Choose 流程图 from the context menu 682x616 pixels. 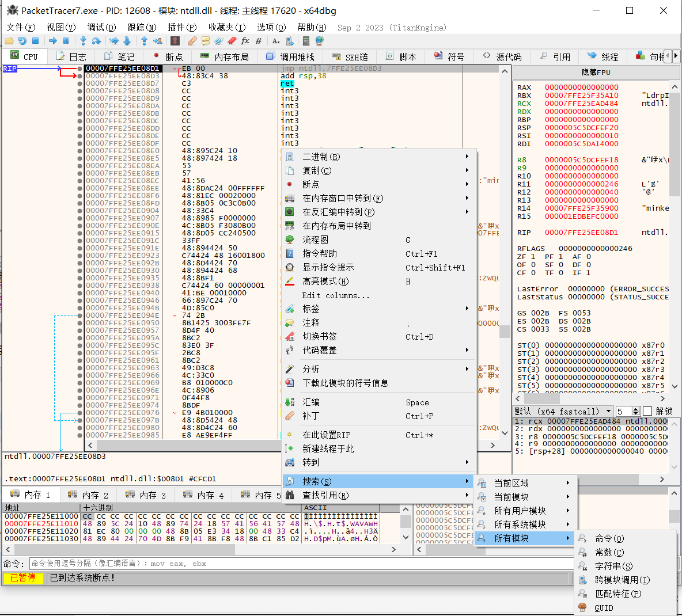379,239
